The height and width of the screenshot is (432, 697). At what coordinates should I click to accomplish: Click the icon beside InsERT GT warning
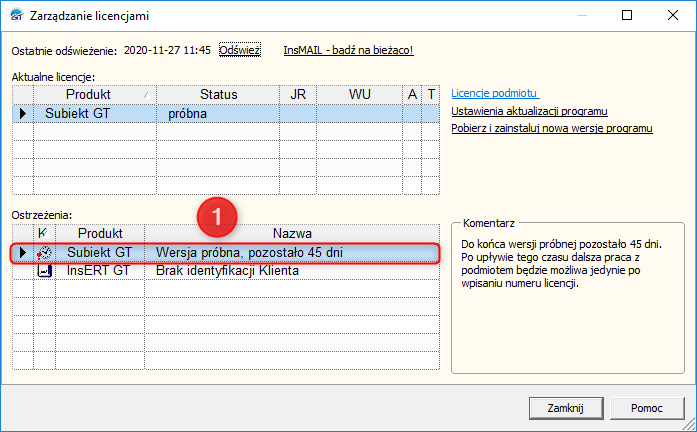click(44, 271)
